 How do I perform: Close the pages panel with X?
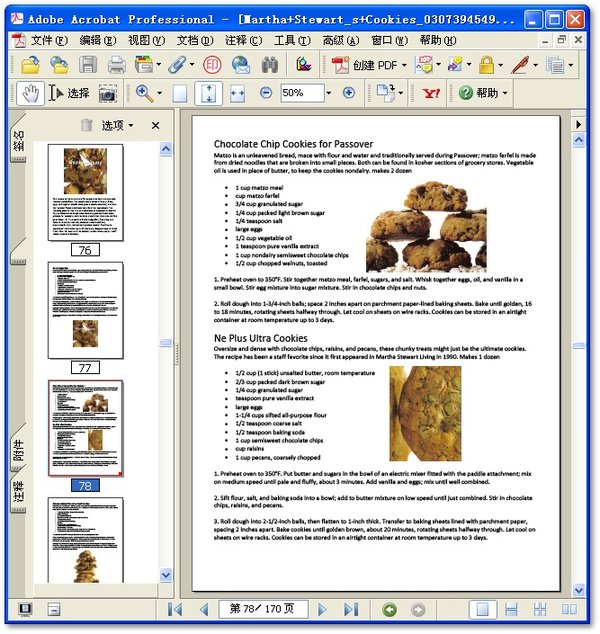coord(155,126)
